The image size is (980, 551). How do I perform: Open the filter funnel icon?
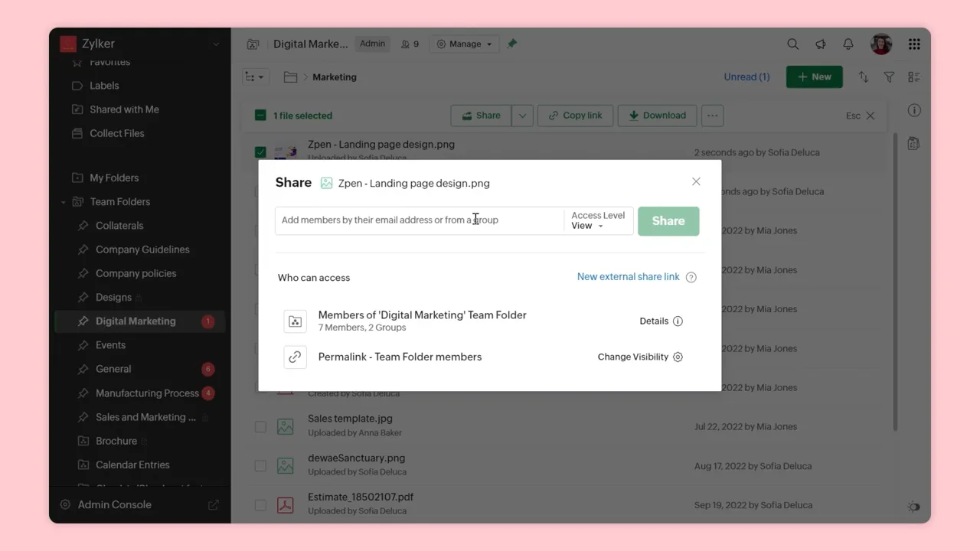click(889, 77)
